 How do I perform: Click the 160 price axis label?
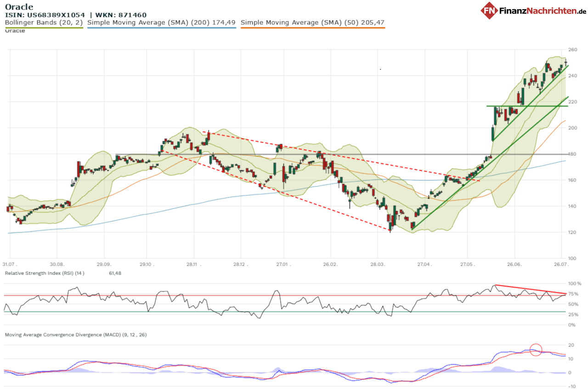coord(572,180)
